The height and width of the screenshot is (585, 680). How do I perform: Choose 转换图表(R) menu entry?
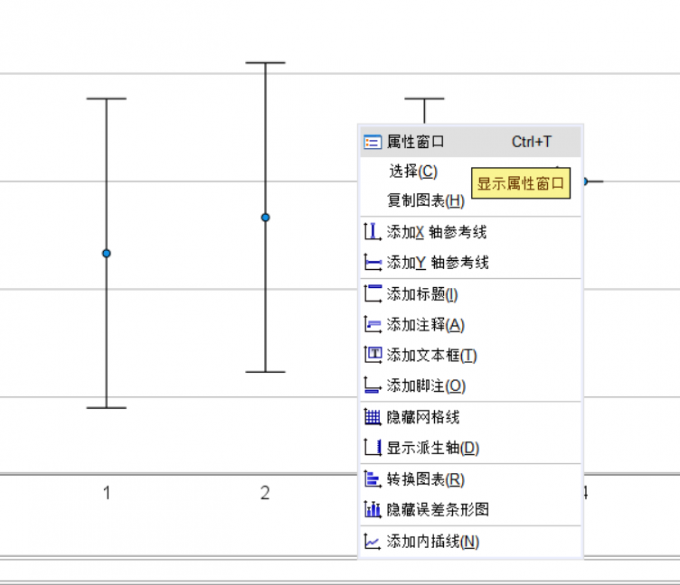(471, 480)
